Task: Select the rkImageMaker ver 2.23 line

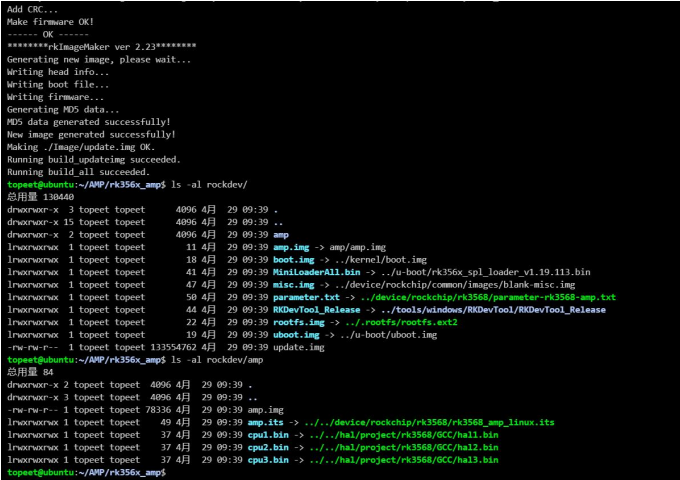Action: pyautogui.click(x=101, y=47)
